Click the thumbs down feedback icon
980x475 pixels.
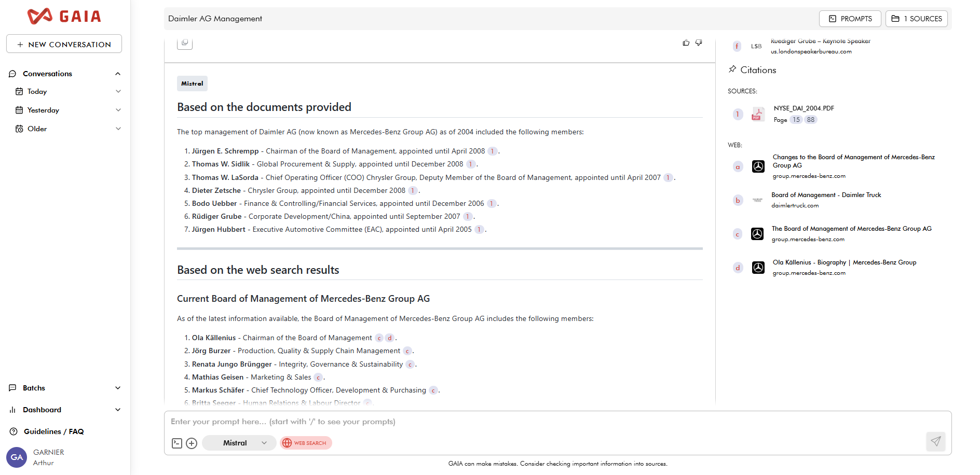pos(699,43)
